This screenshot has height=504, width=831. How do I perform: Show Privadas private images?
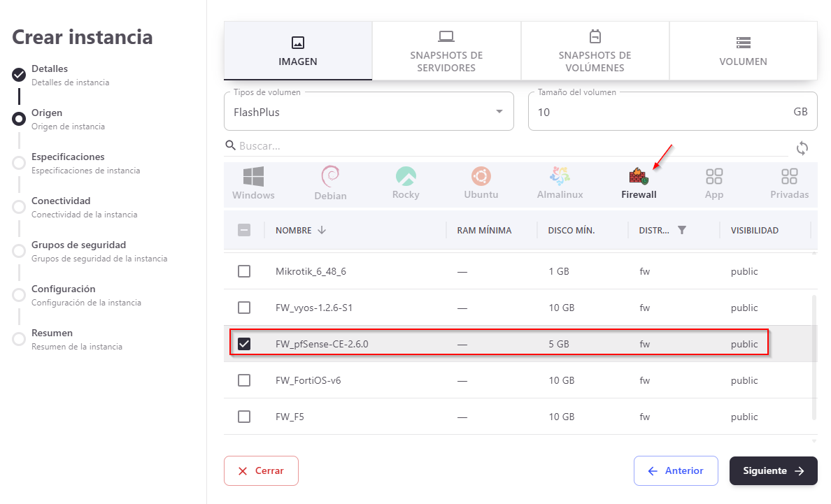[x=789, y=183]
